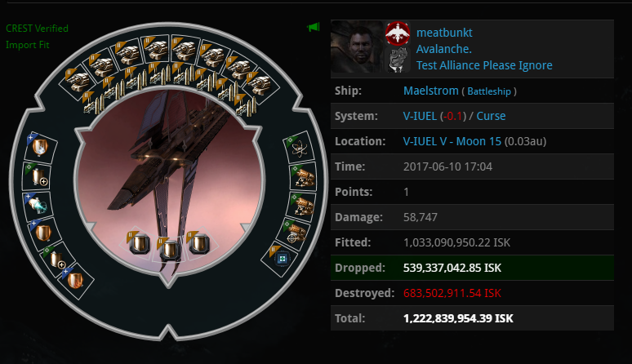Click the V-IUEL V - Moon 15 location

[452, 141]
